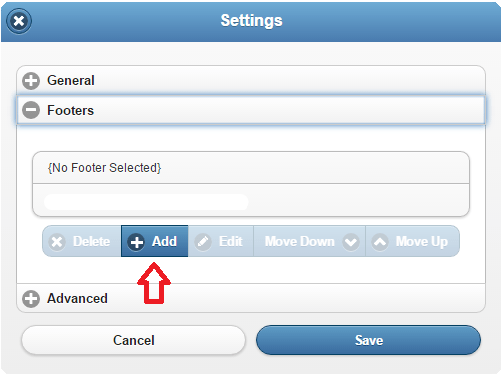Click the Edit label in the footer toolbar
503x375 pixels.
coord(231,241)
